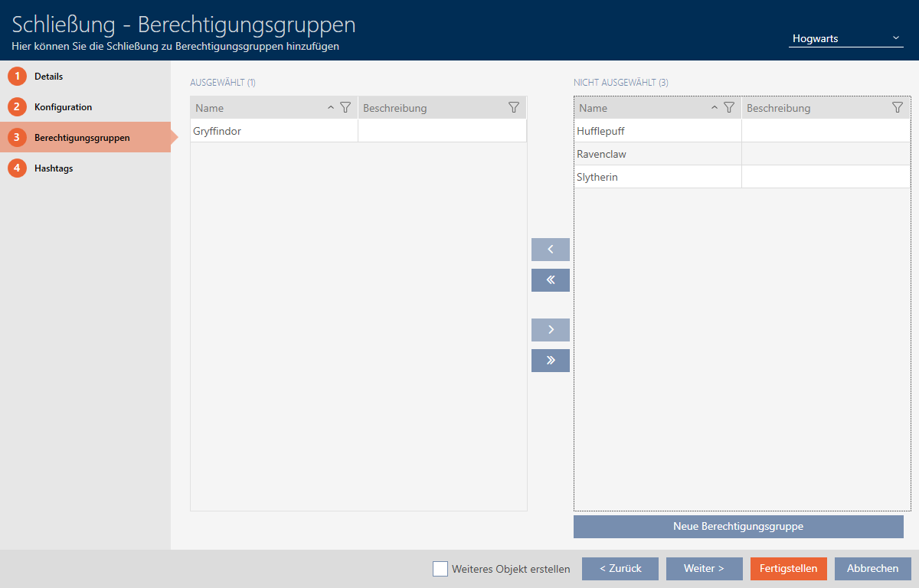Click the double left arrow move-all button
The image size is (919, 588).
click(550, 280)
